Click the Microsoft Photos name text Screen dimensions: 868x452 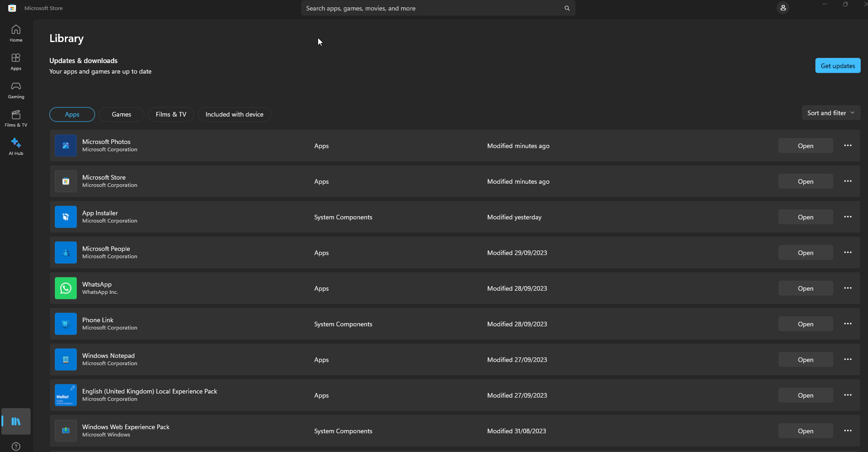pos(107,142)
